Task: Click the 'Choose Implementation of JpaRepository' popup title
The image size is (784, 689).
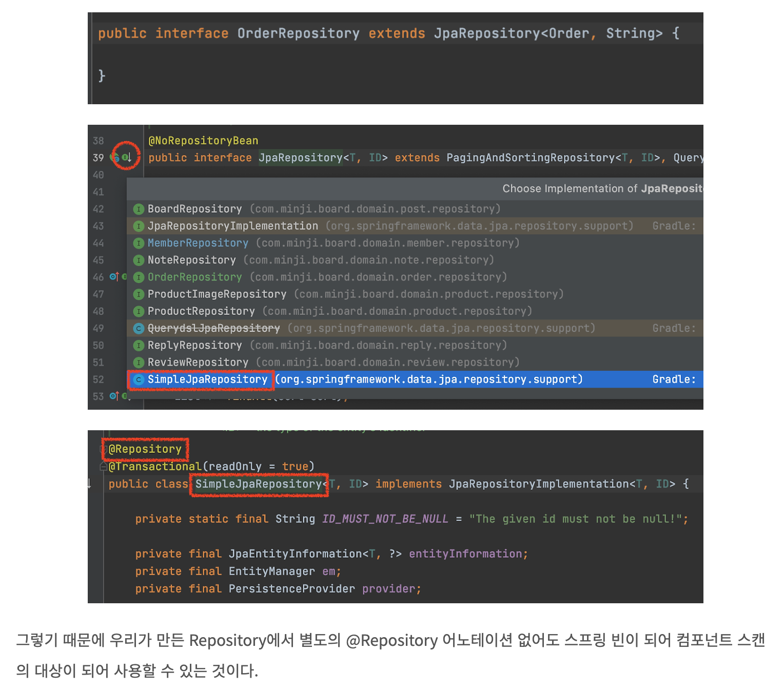Action: tap(602, 188)
